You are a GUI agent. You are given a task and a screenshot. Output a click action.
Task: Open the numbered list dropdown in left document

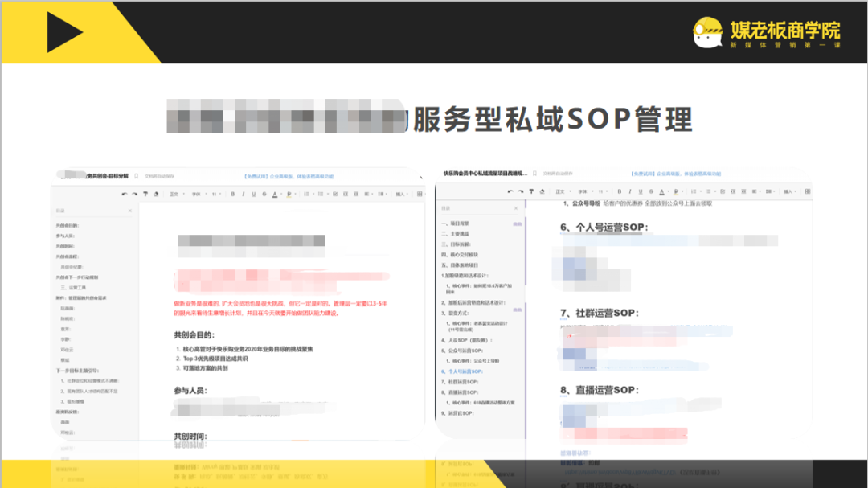(x=309, y=194)
